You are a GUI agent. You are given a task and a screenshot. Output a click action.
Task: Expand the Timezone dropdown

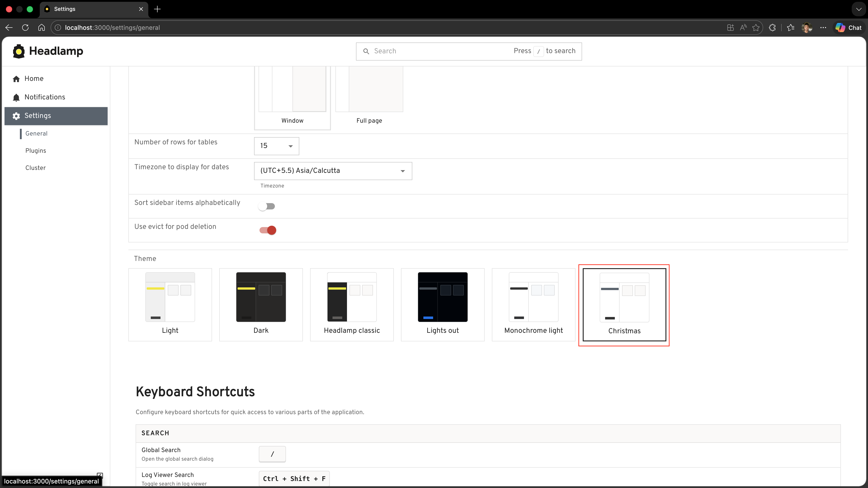pos(333,171)
